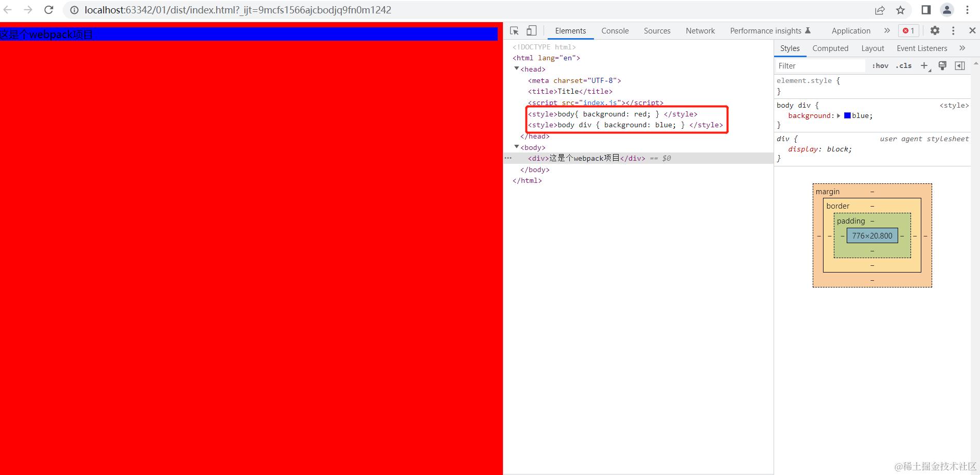Toggle the device toolbar icon
Viewport: 980px width, 475px height.
tap(532, 31)
